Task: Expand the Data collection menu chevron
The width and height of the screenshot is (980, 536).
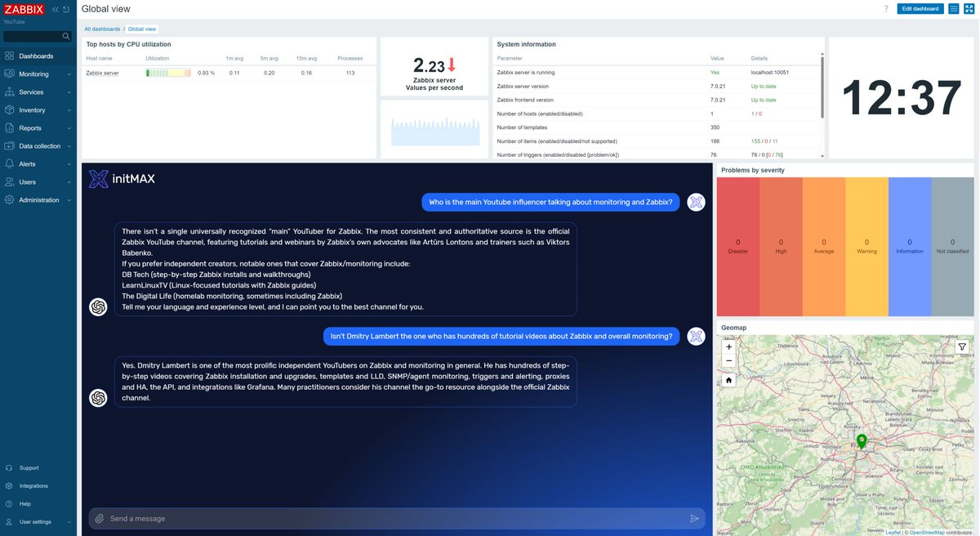Action: point(69,146)
